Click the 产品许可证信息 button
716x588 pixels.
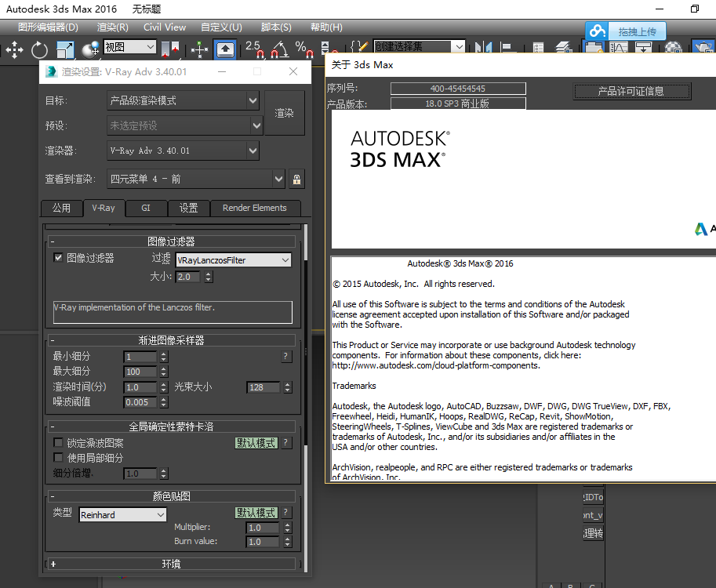[x=632, y=91]
